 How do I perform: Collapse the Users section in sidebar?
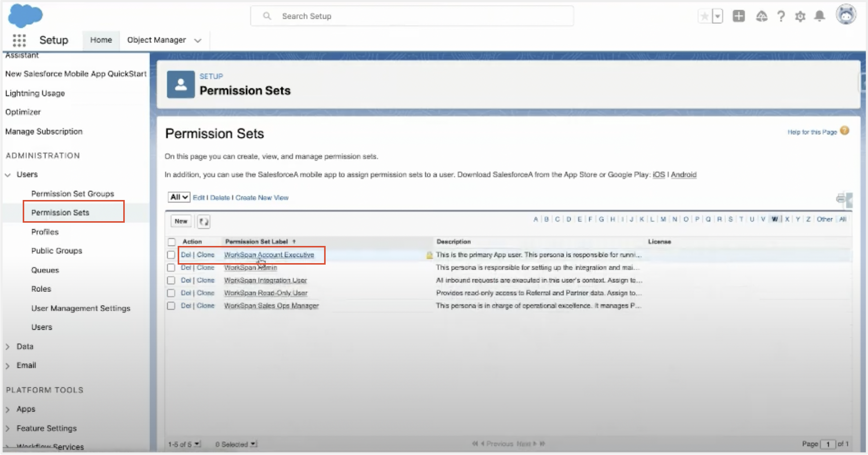[8, 175]
